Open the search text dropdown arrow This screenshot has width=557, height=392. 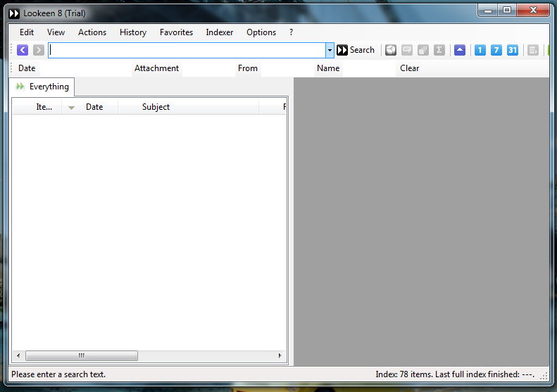pyautogui.click(x=330, y=50)
